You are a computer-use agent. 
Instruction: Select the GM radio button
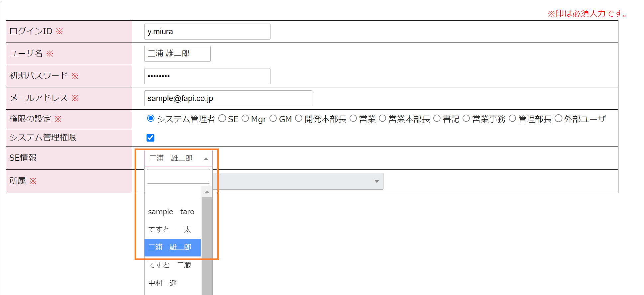click(x=273, y=119)
